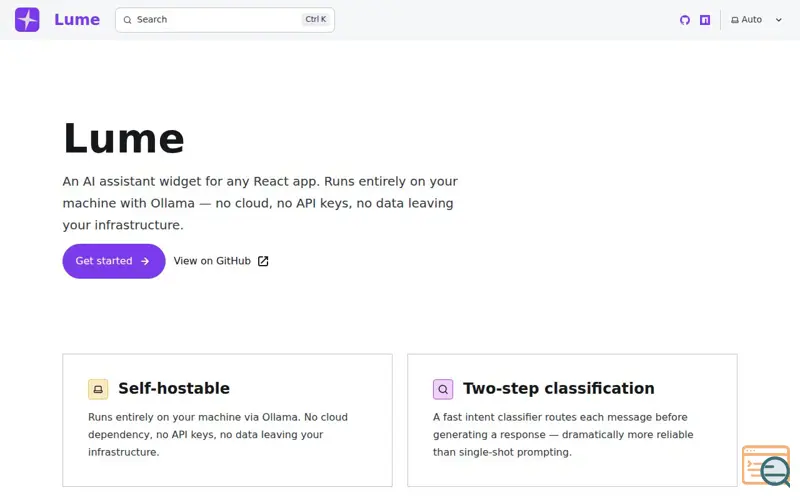Click the Ctrl K shortcut badge

(x=316, y=19)
